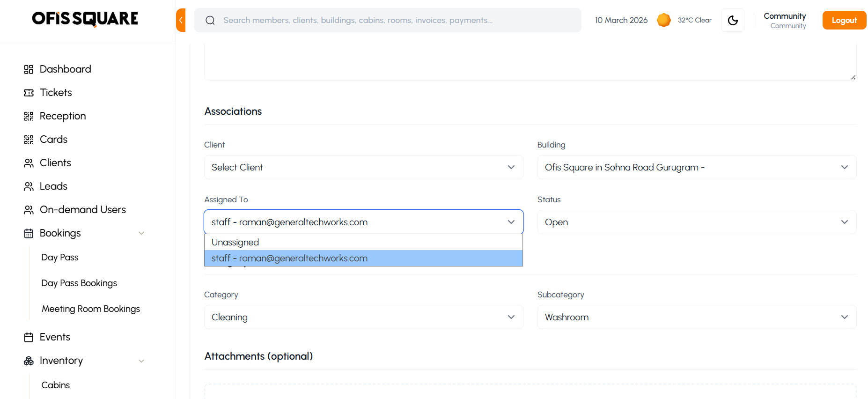Expand the Subcategory Washroom dropdown
This screenshot has height=399, width=868.
(x=697, y=317)
